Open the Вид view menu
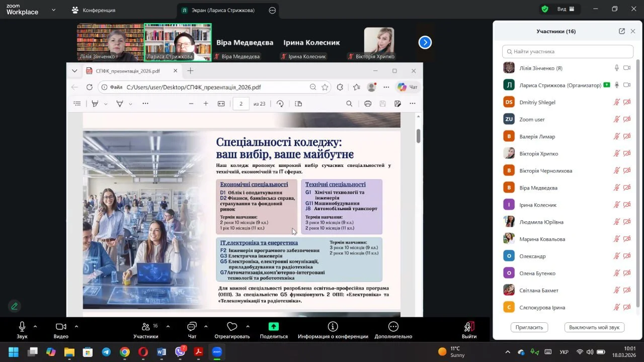Image resolution: width=644 pixels, height=362 pixels. coord(566,9)
